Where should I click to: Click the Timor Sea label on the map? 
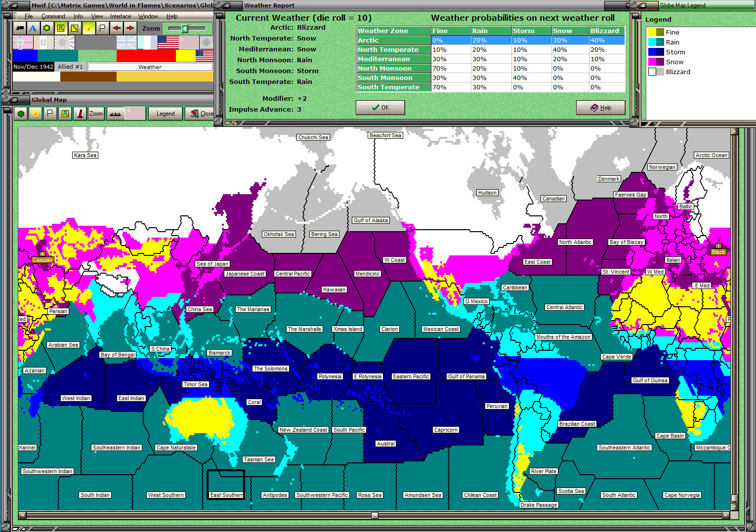pyautogui.click(x=196, y=384)
